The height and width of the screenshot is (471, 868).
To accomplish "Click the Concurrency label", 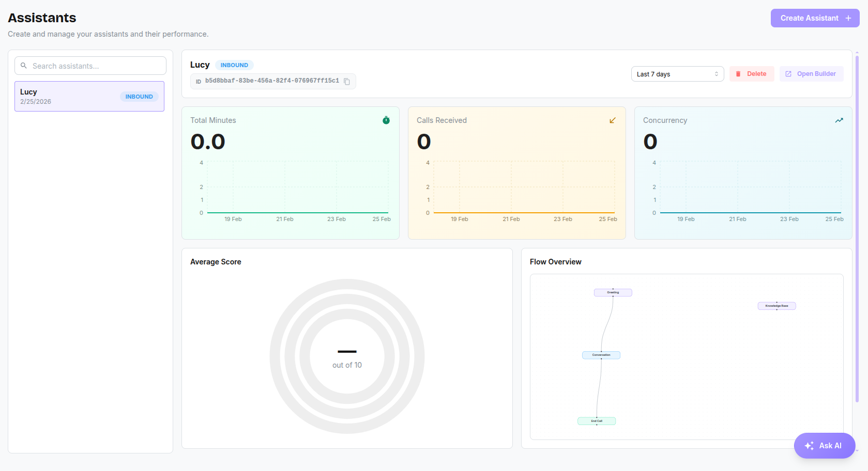I will tap(665, 120).
